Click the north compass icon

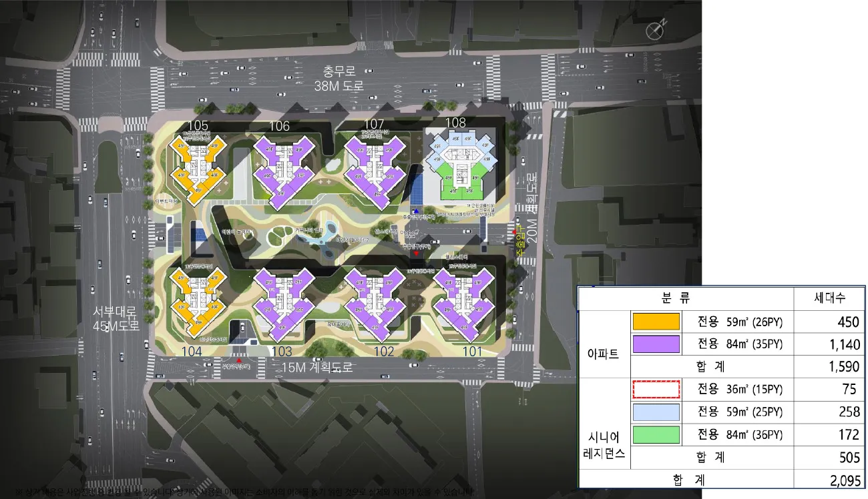tap(657, 28)
